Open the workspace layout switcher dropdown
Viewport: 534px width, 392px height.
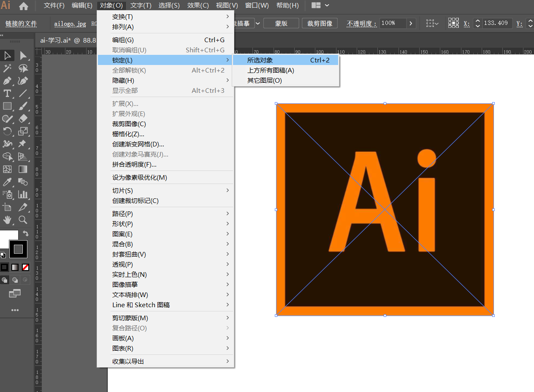point(320,5)
